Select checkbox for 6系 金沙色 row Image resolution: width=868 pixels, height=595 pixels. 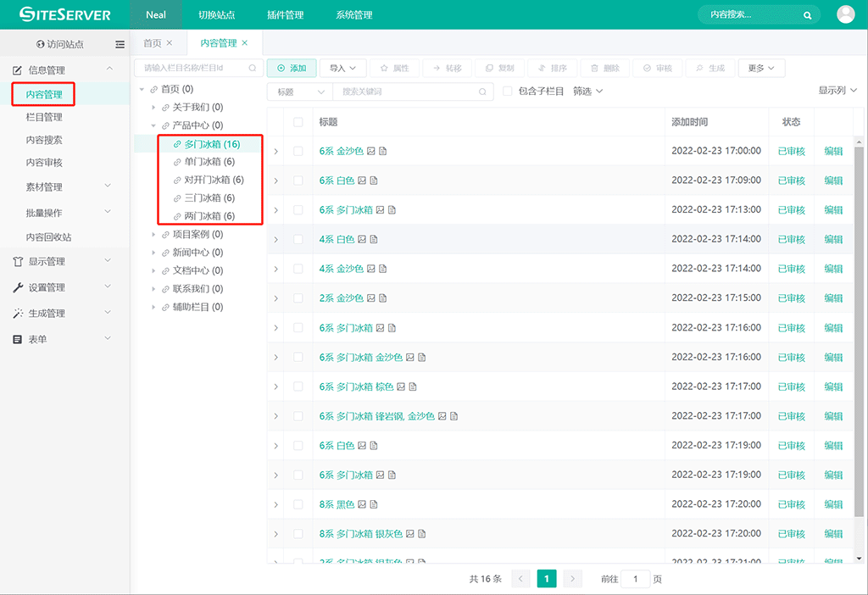(x=298, y=151)
